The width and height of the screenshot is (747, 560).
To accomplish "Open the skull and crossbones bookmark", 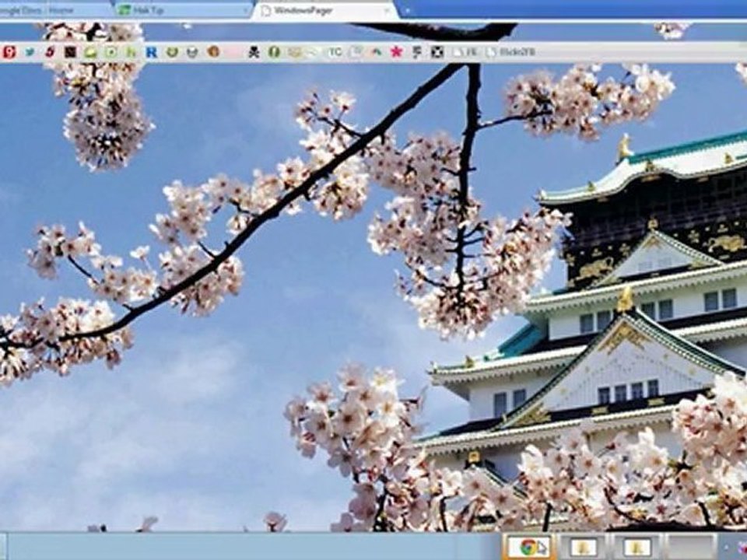I will 254,51.
